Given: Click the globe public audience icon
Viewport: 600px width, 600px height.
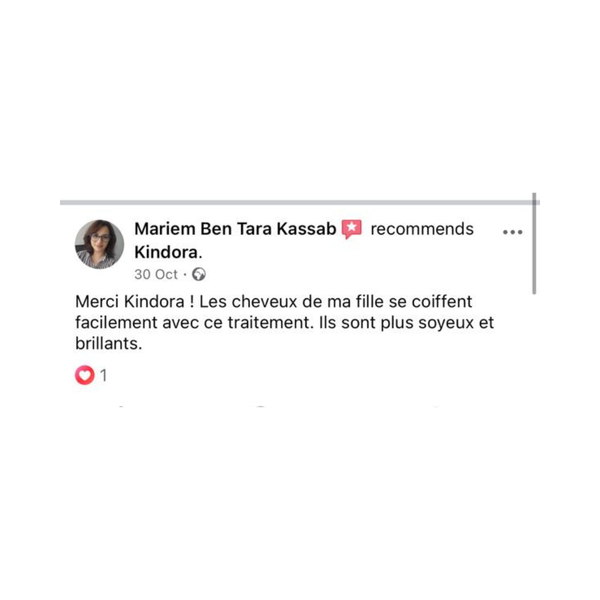Looking at the screenshot, I should point(198,274).
